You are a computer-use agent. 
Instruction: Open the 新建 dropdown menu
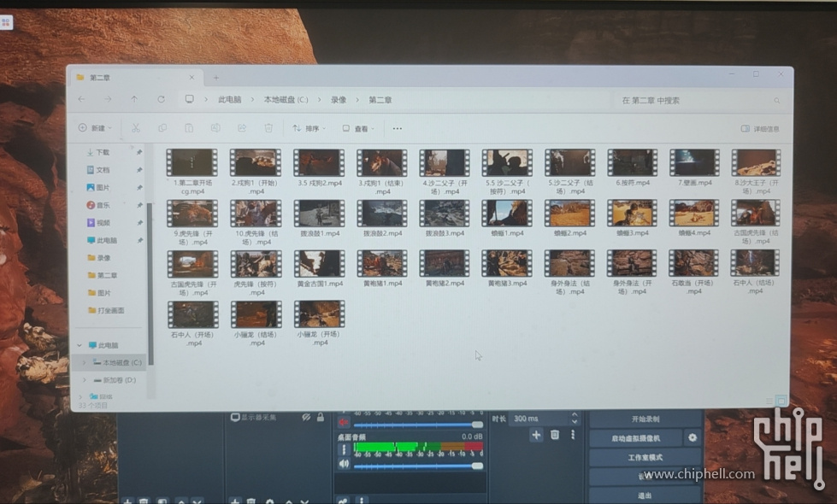[95, 128]
